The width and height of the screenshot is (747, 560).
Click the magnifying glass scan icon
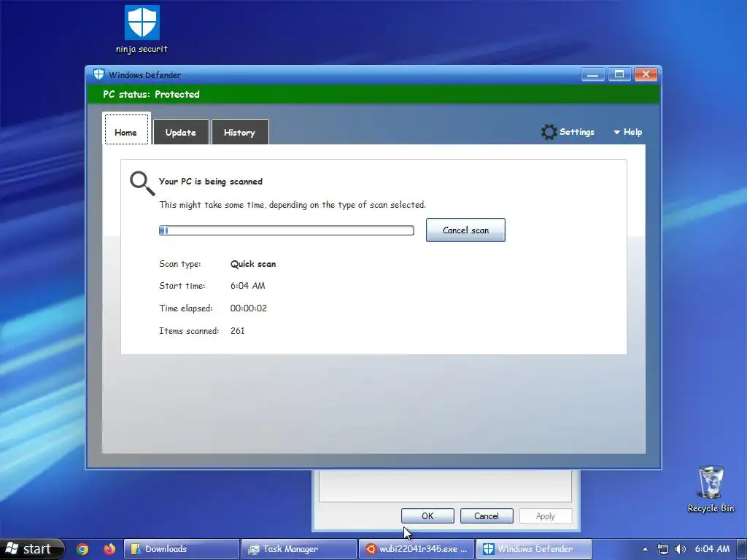(142, 183)
